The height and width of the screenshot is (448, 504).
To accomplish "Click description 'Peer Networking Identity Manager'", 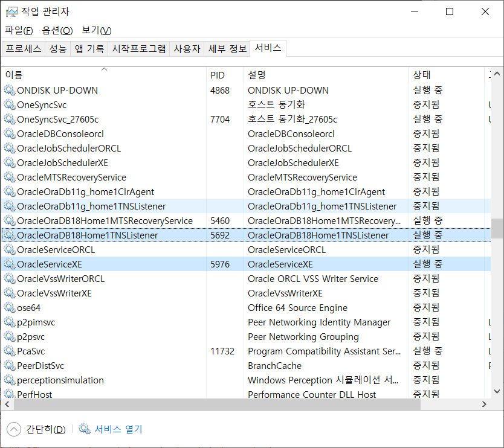I will (x=319, y=322).
